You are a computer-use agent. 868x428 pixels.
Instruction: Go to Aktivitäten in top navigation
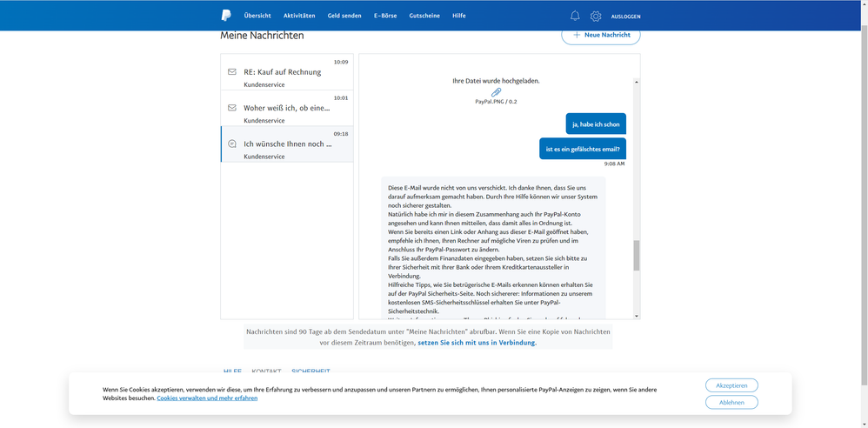coord(299,16)
